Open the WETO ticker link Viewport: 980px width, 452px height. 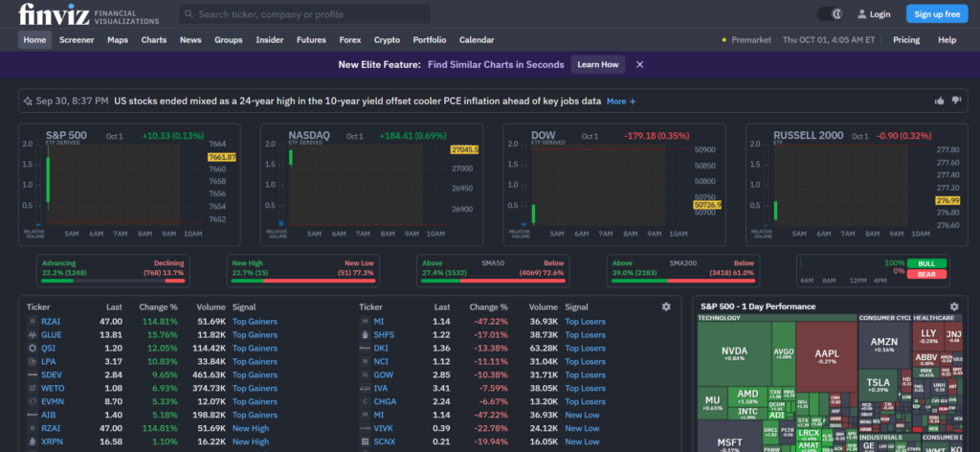(53, 388)
